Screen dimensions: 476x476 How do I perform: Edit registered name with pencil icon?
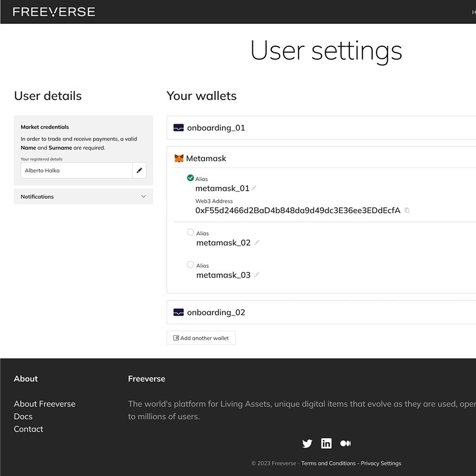coord(139,170)
